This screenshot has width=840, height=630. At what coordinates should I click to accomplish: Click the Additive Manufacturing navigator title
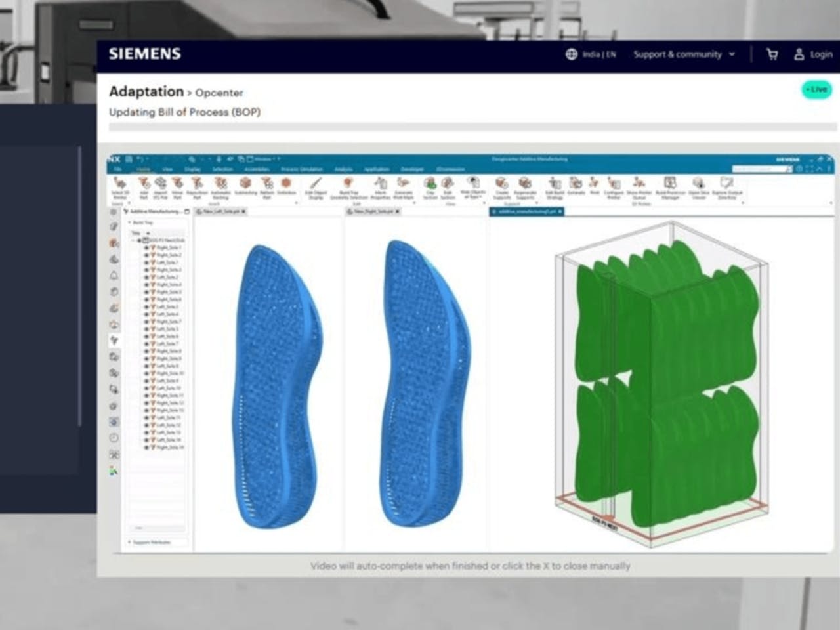tap(155, 212)
